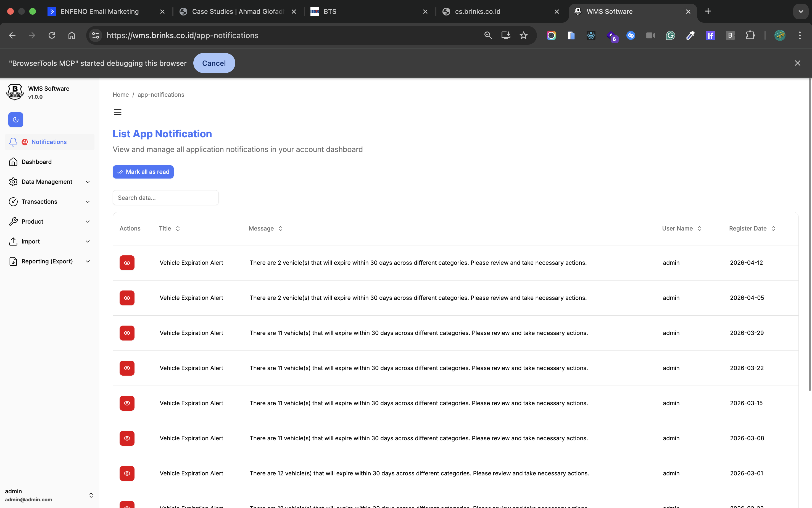This screenshot has width=812, height=508.
Task: Bookmark page with the star icon
Action: [x=523, y=35]
